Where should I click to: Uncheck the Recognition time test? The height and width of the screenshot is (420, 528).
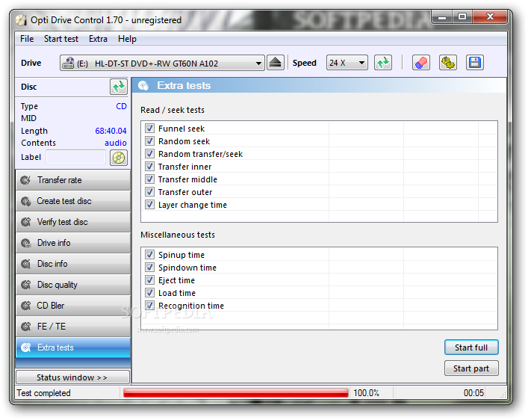149,306
